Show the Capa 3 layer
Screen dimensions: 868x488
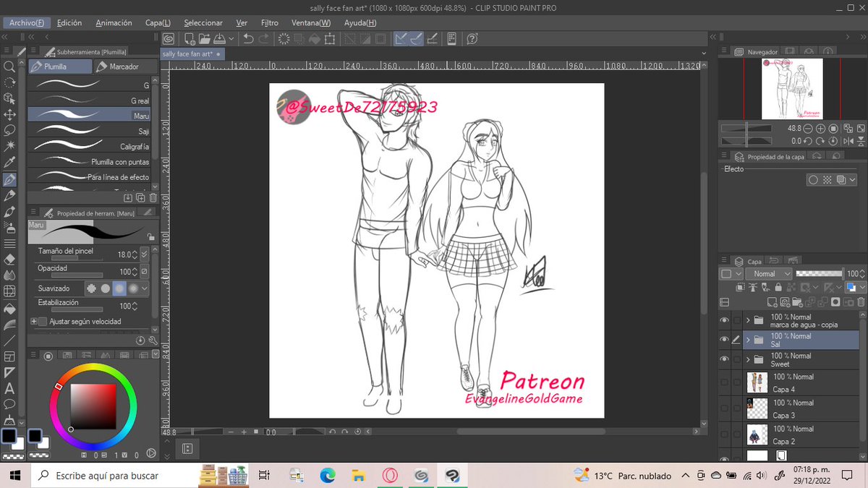[x=725, y=408]
